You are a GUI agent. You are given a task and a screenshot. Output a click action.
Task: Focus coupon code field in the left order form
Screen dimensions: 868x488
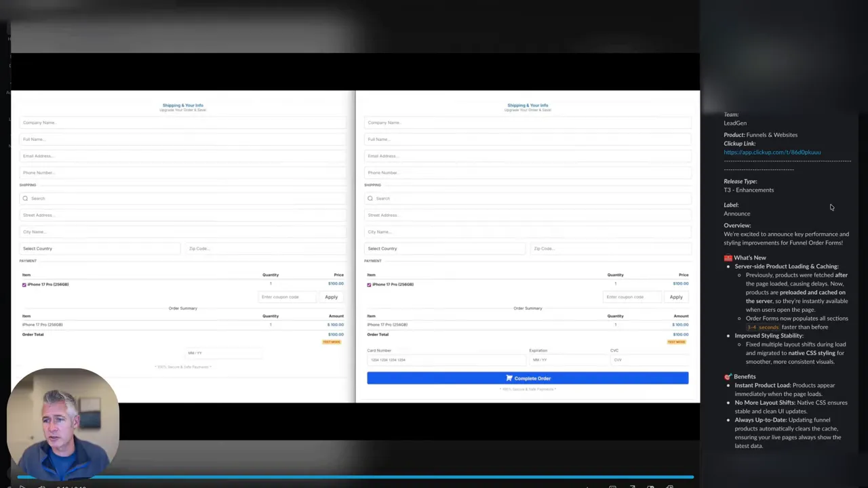pos(288,297)
